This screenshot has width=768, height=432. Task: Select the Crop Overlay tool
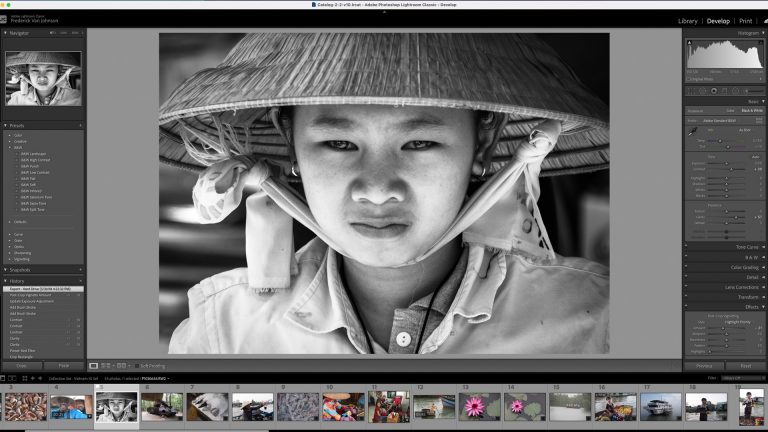tap(691, 91)
